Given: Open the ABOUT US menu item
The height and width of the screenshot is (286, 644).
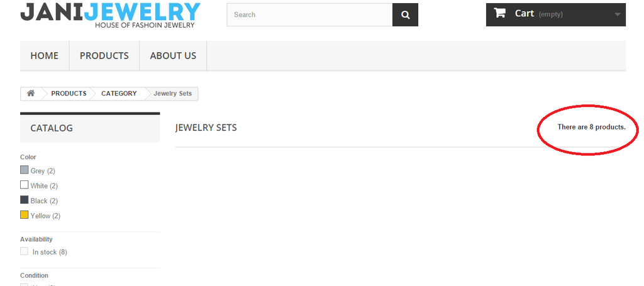Looking at the screenshot, I should 173,56.
